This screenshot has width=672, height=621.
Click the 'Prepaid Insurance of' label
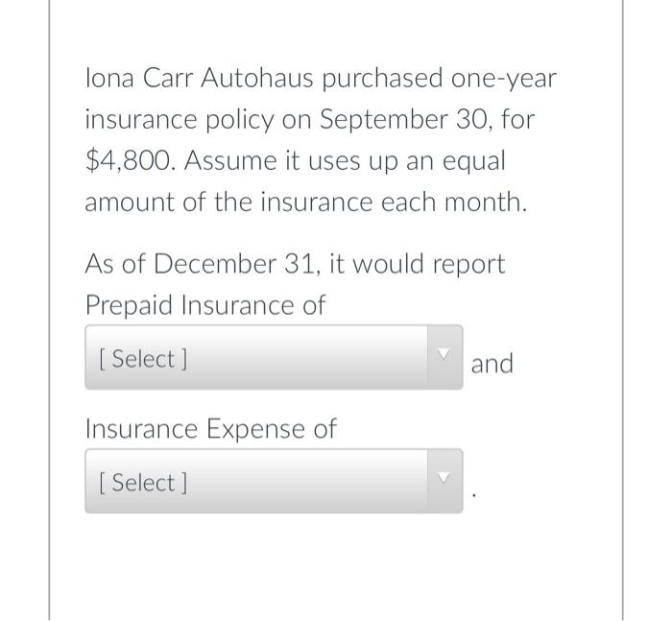(205, 305)
